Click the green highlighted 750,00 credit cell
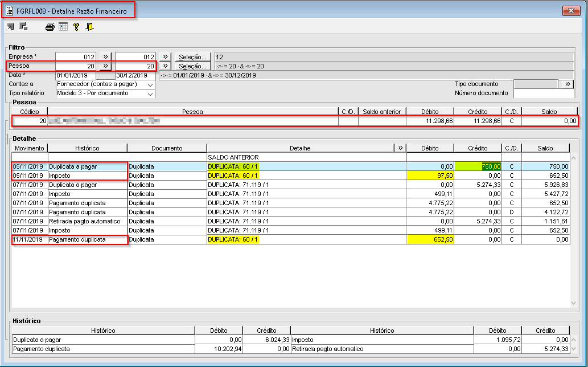 coord(478,166)
